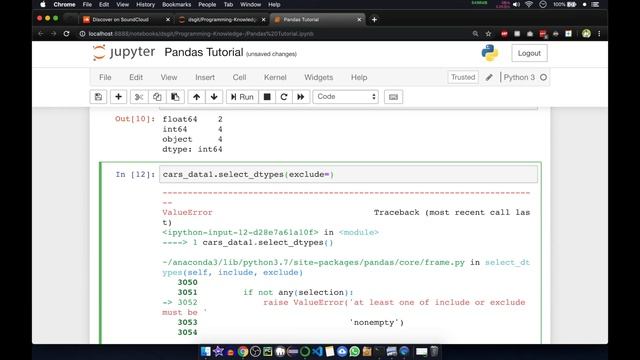Viewport: 640px width, 360px height.
Task: Restart kernel and run all fast-forward icon
Action: [301, 97]
